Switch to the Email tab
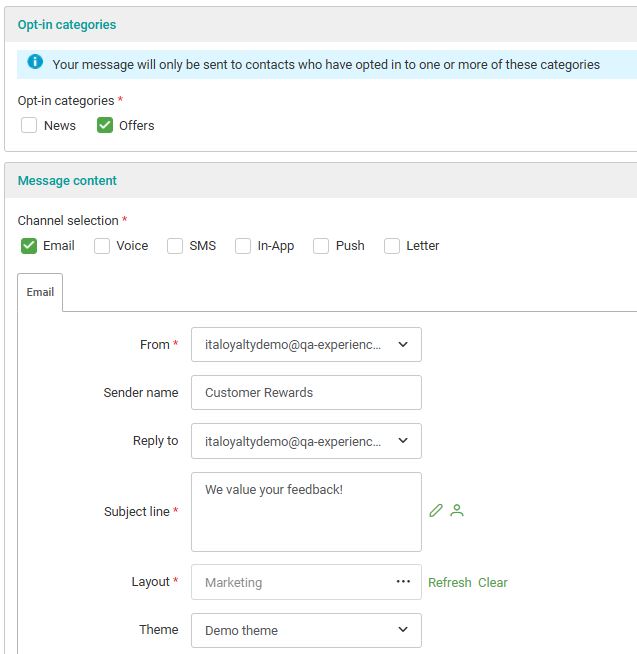Image resolution: width=637 pixels, height=654 pixels. (41, 292)
